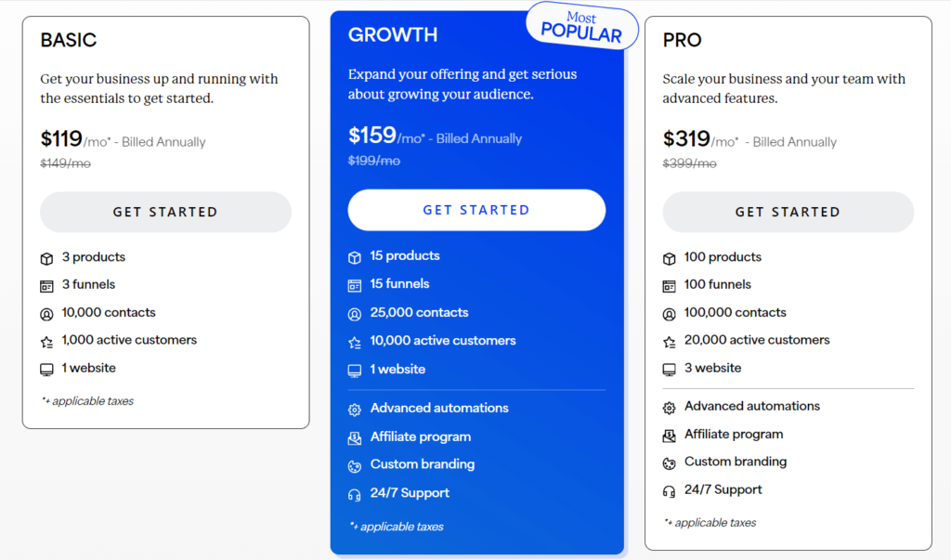The image size is (951, 560).
Task: Click the 24/7 Support headset icon in PRO
Action: (669, 490)
